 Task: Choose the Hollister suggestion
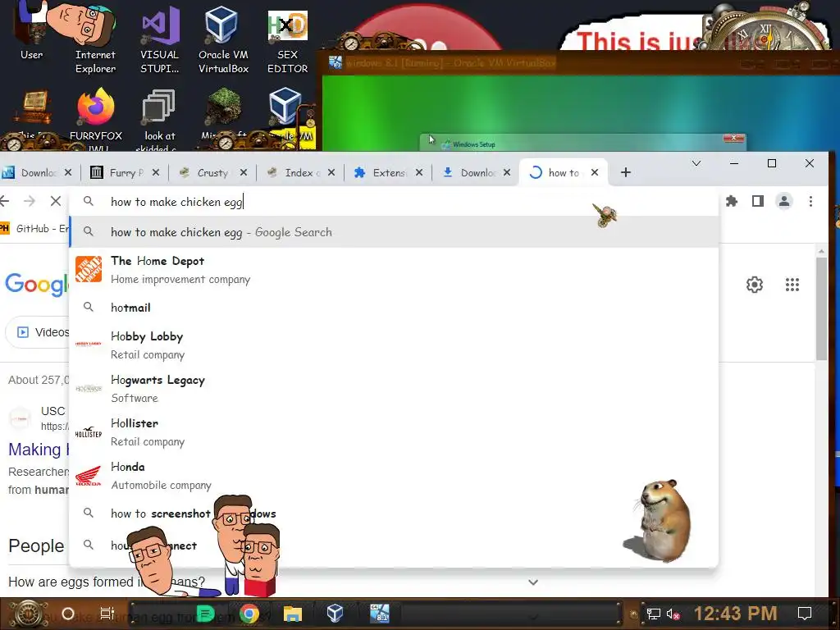[394, 431]
